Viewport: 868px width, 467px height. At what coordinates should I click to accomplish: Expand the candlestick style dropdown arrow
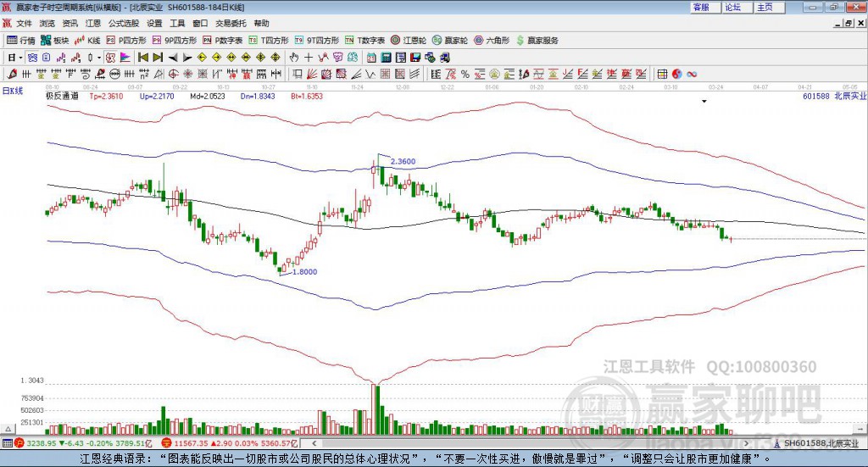(99, 58)
